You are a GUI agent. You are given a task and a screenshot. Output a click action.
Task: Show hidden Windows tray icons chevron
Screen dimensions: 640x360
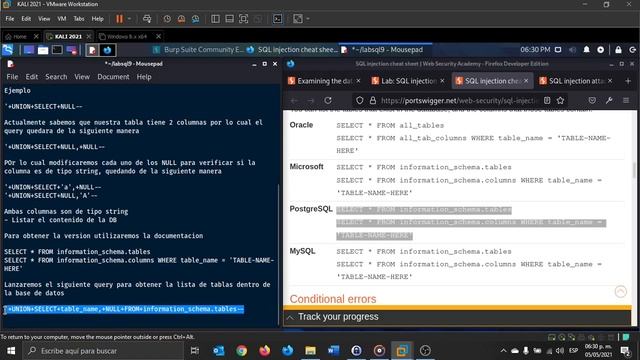(503, 351)
